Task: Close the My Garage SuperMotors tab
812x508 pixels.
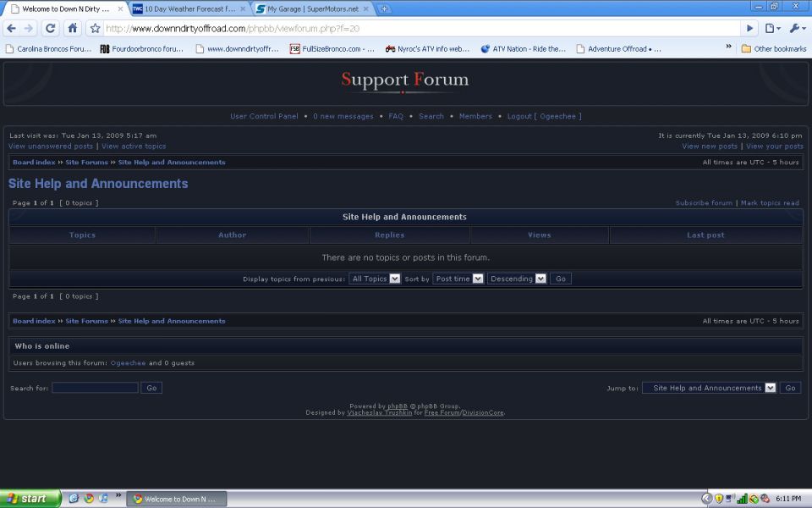Action: pos(366,8)
